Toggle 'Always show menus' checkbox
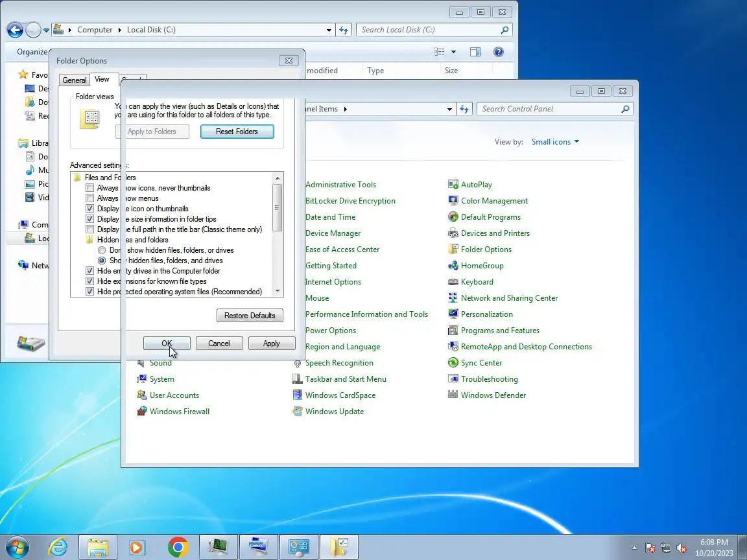This screenshot has height=560, width=747. (x=89, y=198)
